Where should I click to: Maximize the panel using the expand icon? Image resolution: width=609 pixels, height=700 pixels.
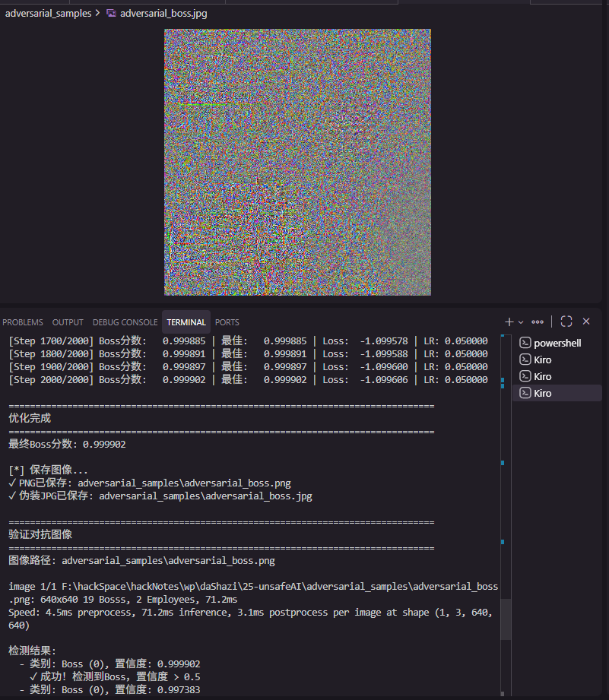566,321
